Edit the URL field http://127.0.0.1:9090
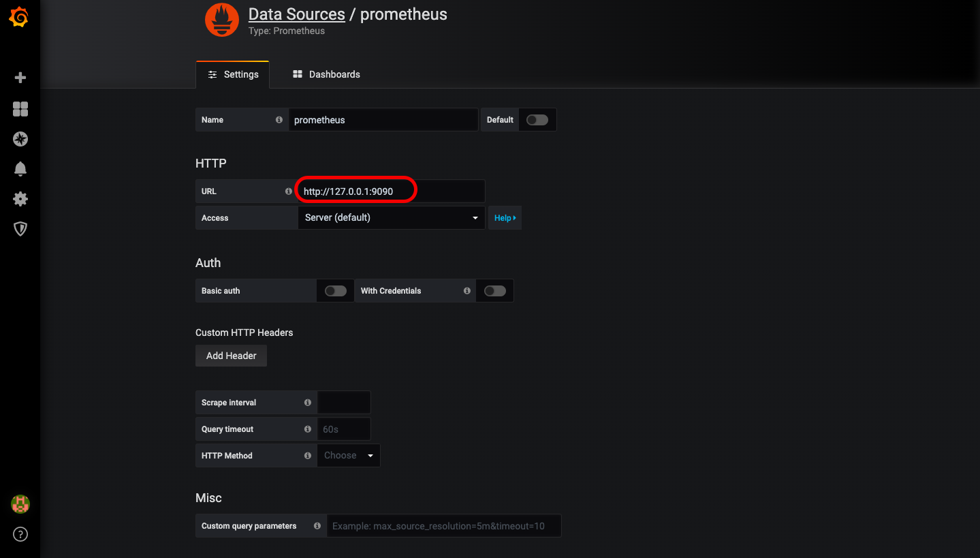Viewport: 980px width, 558px height. (x=391, y=191)
